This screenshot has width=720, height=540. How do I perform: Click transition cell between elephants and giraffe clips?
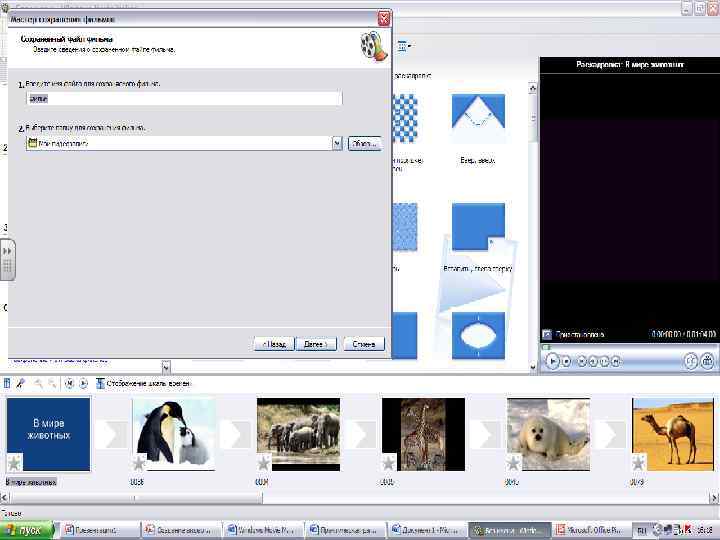[x=360, y=434]
